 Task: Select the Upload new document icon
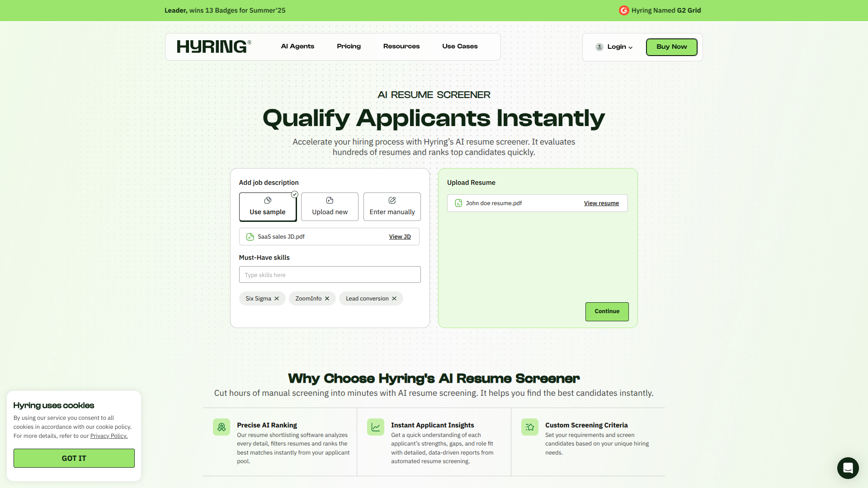[329, 201]
